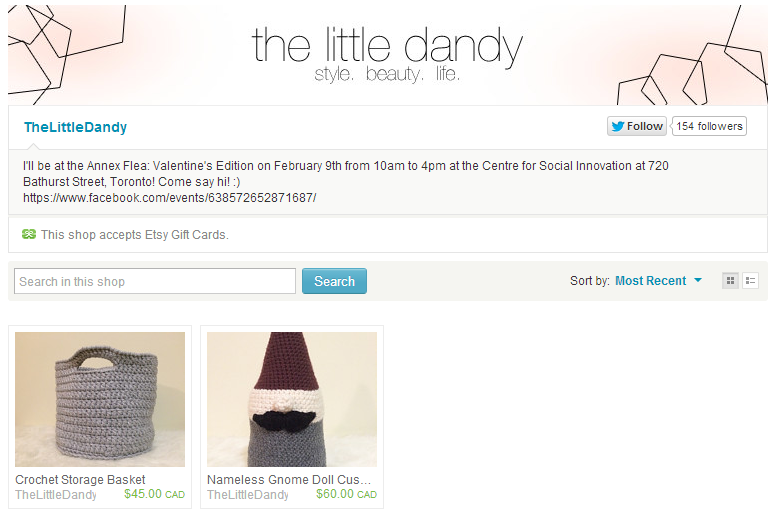Click the green gift card icon
The image size is (775, 527).
click(29, 234)
